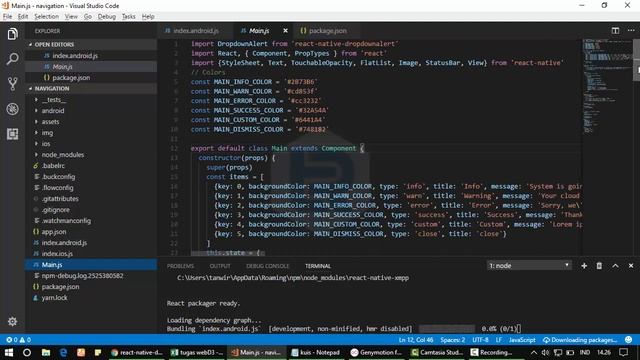Switch to the PROBLEMS panel tab
The width and height of the screenshot is (640, 360).
(180, 266)
